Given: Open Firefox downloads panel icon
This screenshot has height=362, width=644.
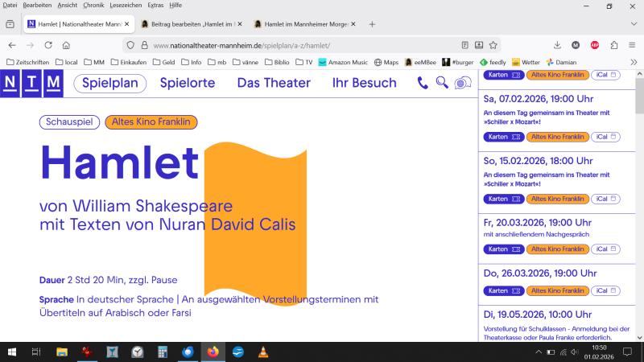Looking at the screenshot, I should (x=557, y=45).
